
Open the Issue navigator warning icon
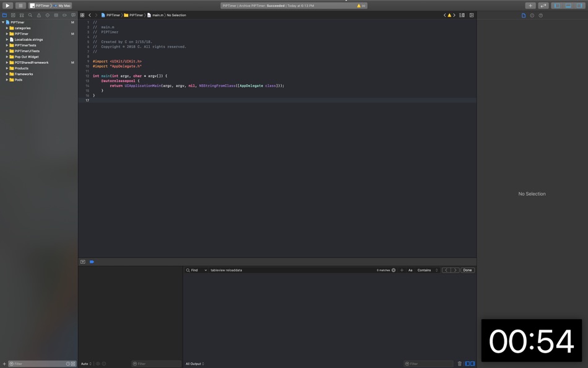coord(39,15)
